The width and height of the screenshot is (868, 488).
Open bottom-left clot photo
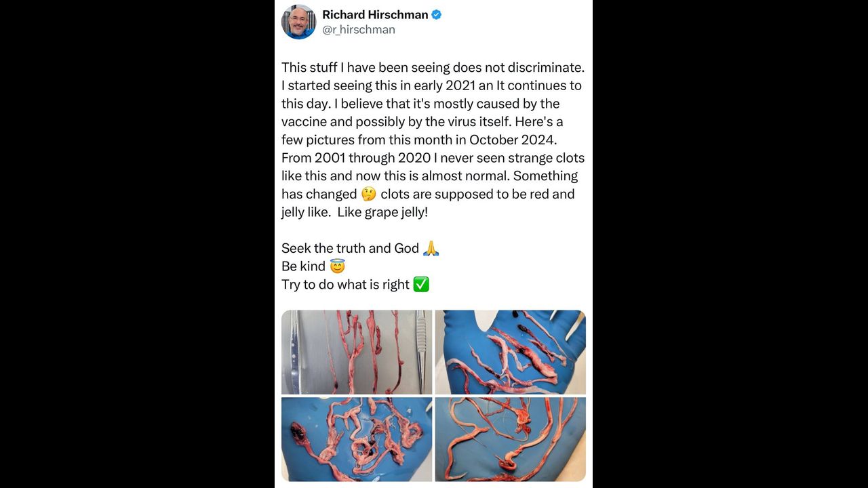click(357, 439)
